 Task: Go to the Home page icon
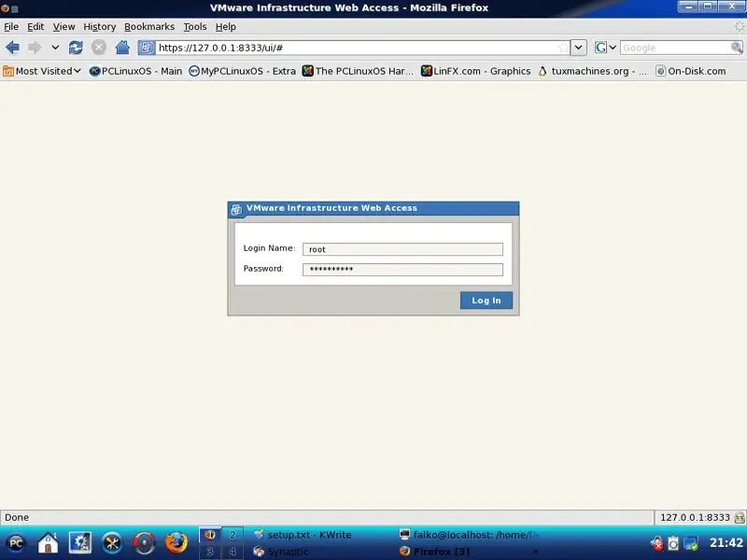click(x=122, y=48)
